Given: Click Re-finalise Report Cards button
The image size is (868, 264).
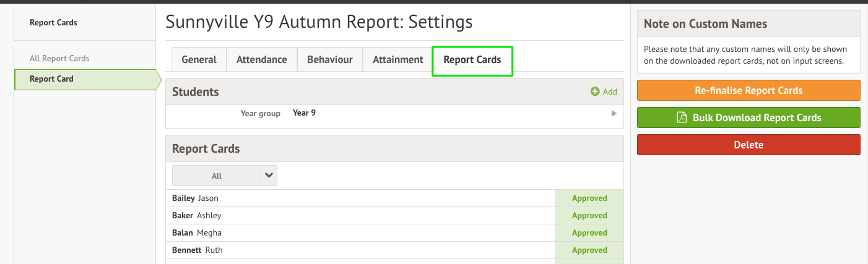Looking at the screenshot, I should click(x=749, y=90).
